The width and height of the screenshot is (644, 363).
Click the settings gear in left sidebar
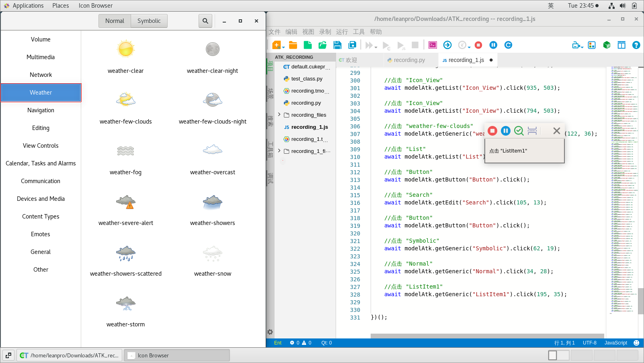pyautogui.click(x=270, y=332)
